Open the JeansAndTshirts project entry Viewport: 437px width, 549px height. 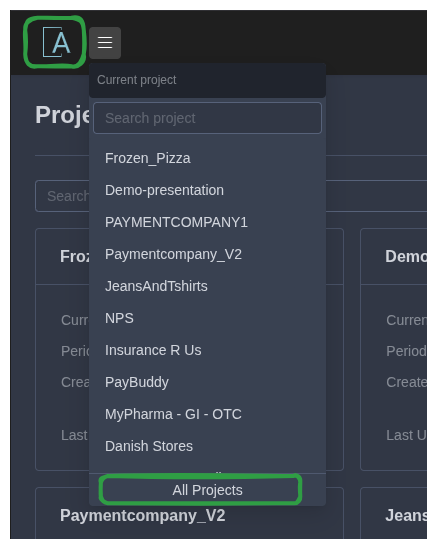pyautogui.click(x=207, y=286)
